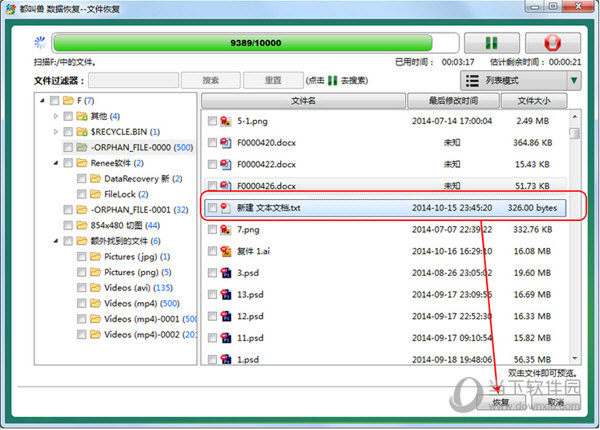This screenshot has height=430, width=600.
Task: Click the 复件 1.ai Illustrator icon
Action: (226, 251)
